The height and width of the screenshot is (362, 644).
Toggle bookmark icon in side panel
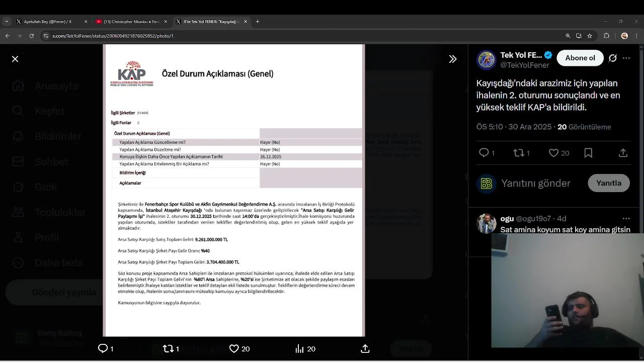coord(588,153)
